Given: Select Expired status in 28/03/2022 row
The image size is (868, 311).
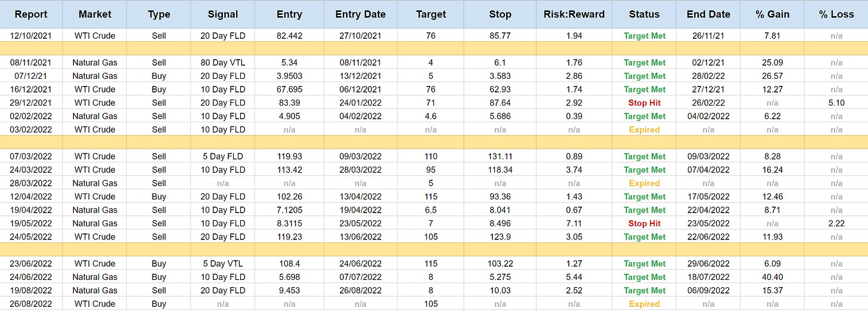Looking at the screenshot, I should (x=644, y=183).
